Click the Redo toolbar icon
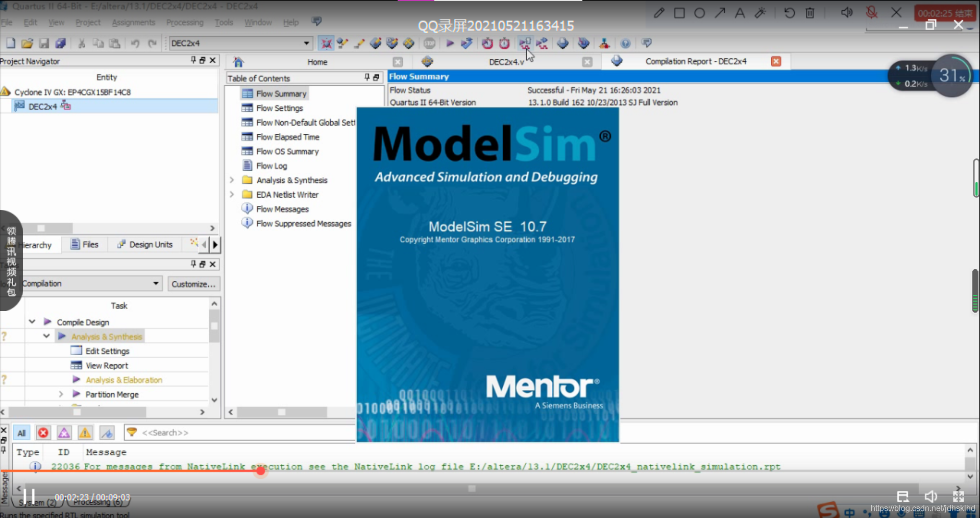980x518 pixels. pyautogui.click(x=152, y=43)
